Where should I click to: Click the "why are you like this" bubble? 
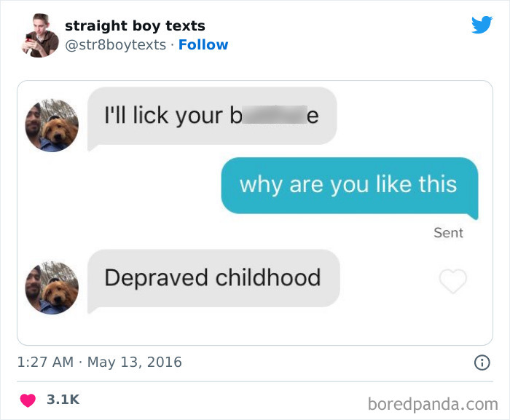pos(350,186)
